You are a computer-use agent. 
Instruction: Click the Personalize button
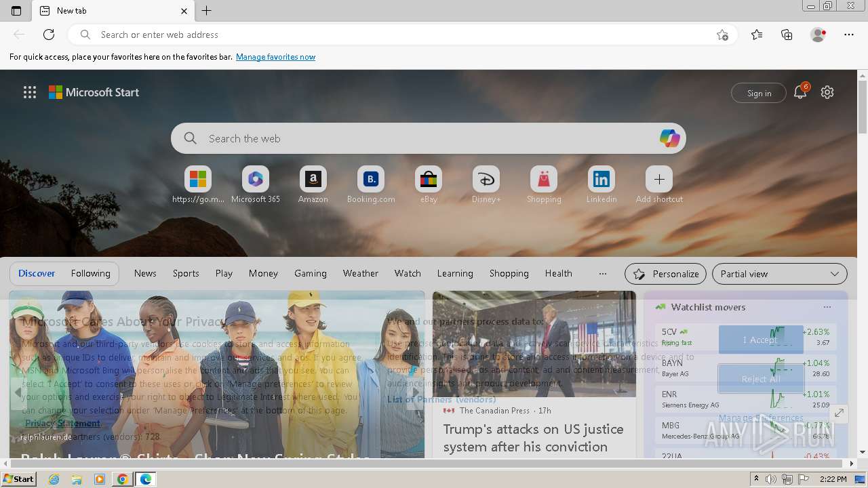point(666,274)
